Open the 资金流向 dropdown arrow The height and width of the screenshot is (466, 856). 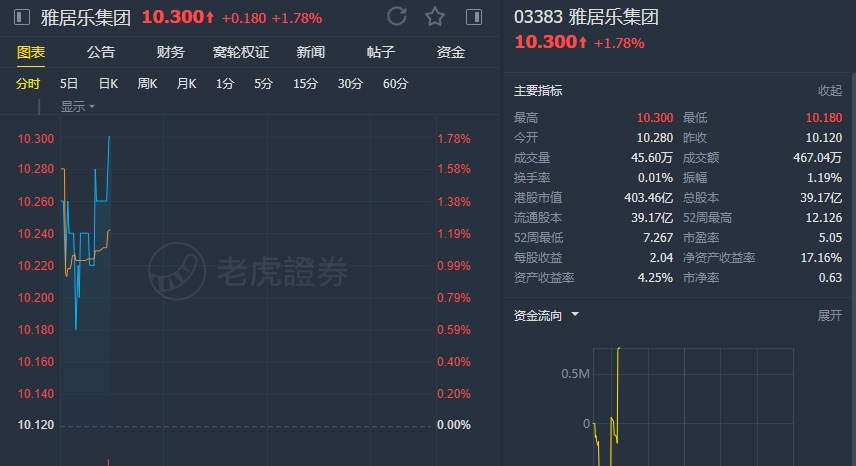click(x=575, y=315)
